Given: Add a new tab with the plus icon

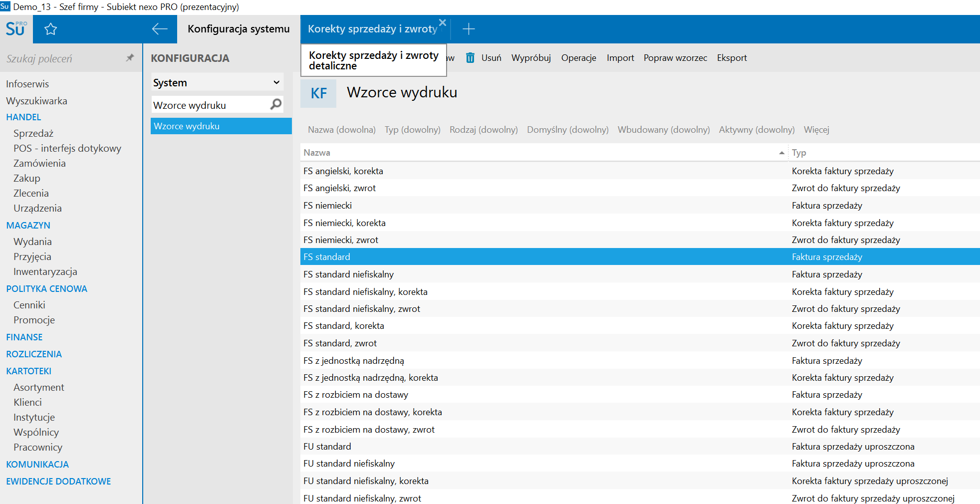Looking at the screenshot, I should tap(468, 29).
